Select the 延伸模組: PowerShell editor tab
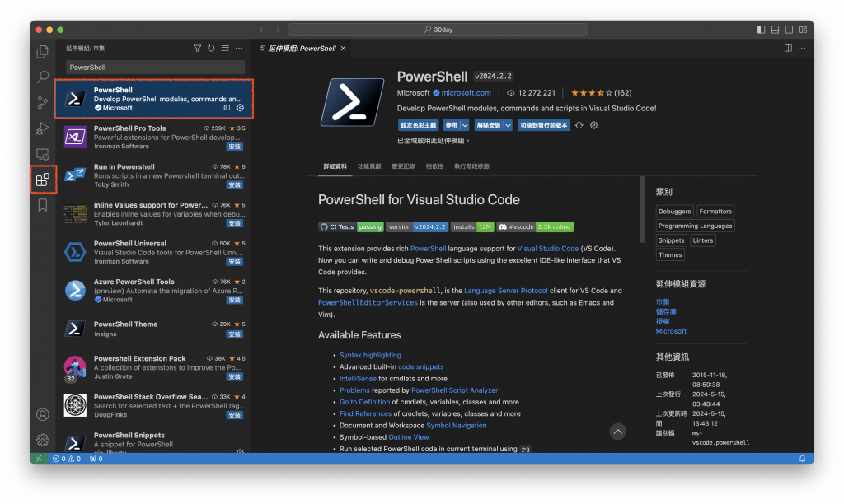This screenshot has width=844, height=504. tap(302, 49)
